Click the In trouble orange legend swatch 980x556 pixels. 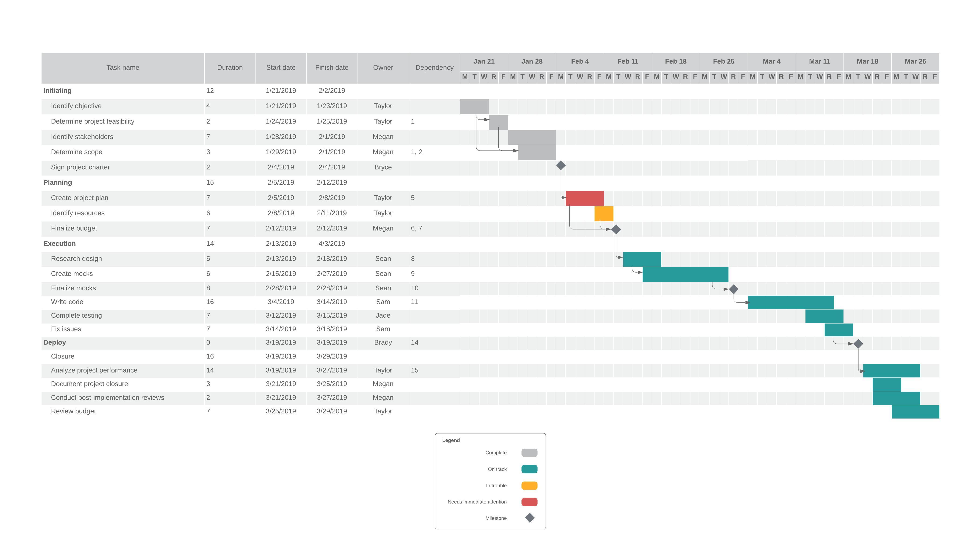529,486
